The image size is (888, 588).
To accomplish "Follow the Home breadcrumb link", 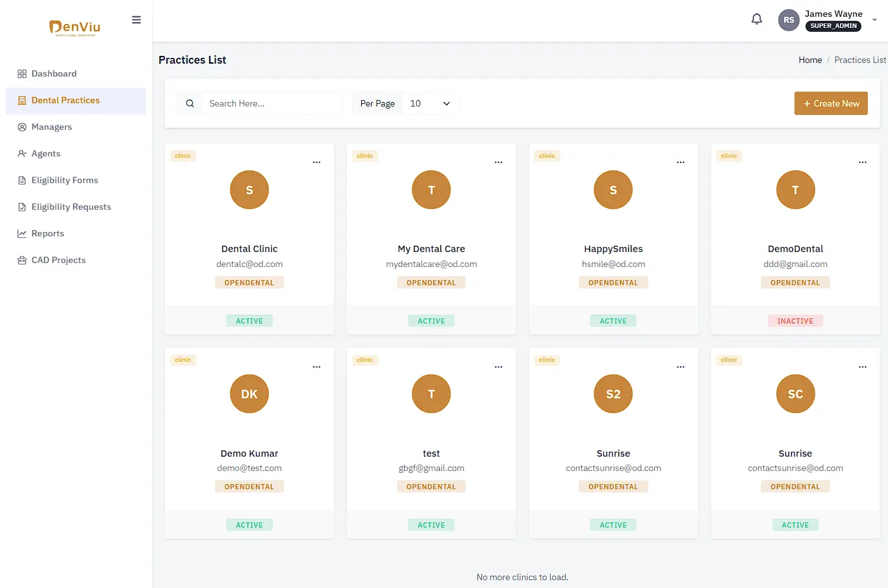I will [810, 60].
